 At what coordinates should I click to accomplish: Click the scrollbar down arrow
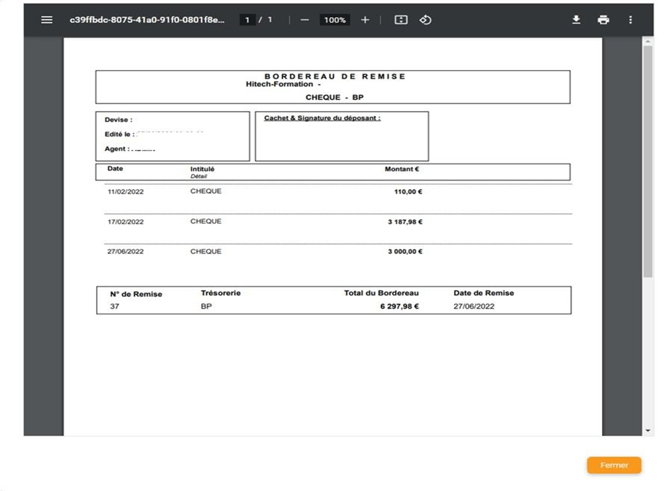(647, 431)
